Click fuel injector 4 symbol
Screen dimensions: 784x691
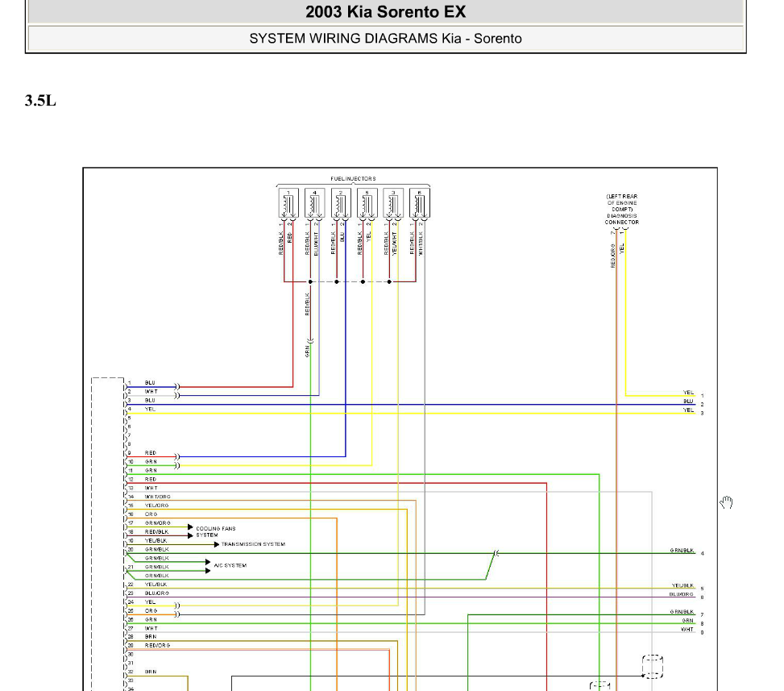(314, 203)
